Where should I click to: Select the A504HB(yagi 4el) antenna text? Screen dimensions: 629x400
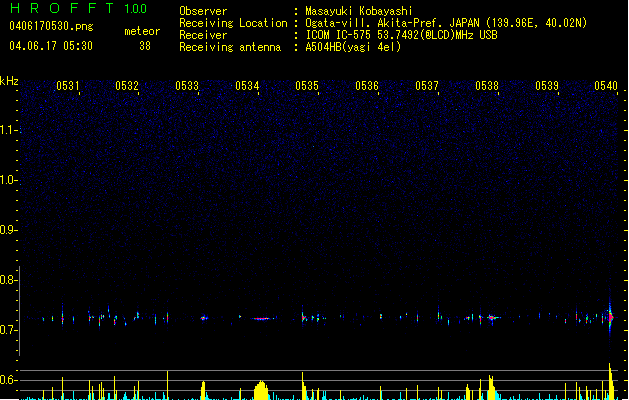(353, 47)
